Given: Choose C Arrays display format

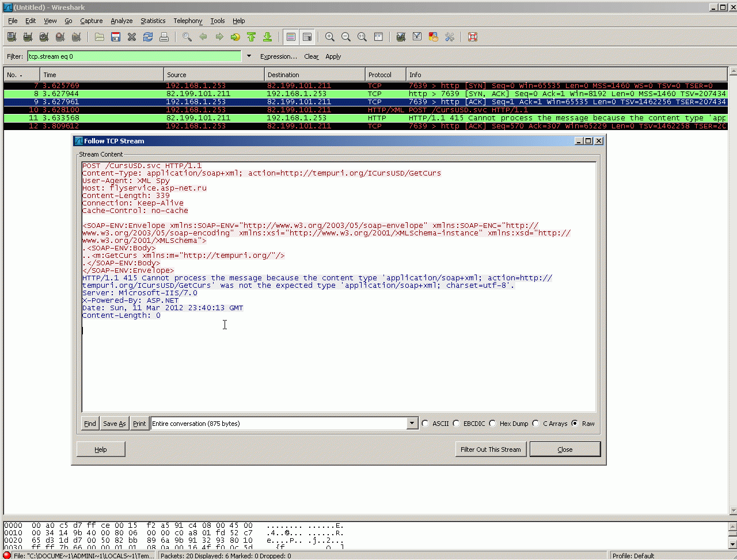Looking at the screenshot, I should click(x=536, y=424).
